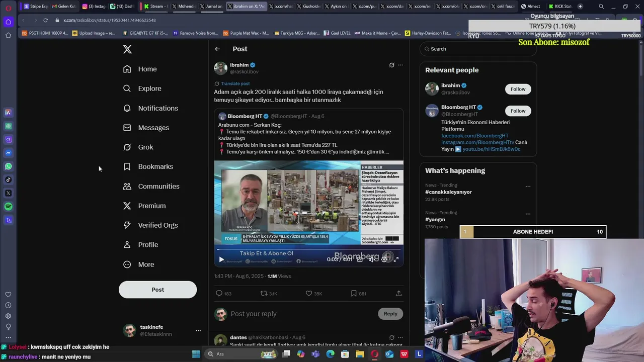Open new browser tab with plus button
This screenshot has width=644, height=362.
580,7
